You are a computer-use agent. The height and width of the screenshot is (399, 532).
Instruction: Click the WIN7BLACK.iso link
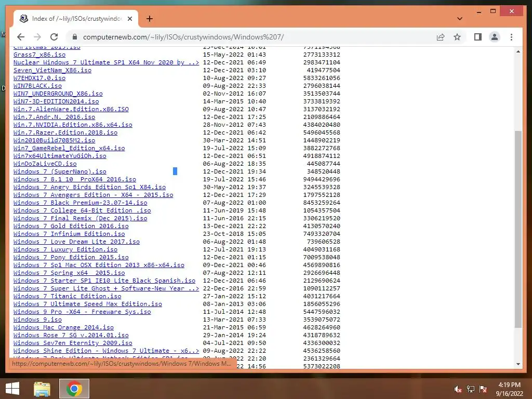click(x=37, y=86)
